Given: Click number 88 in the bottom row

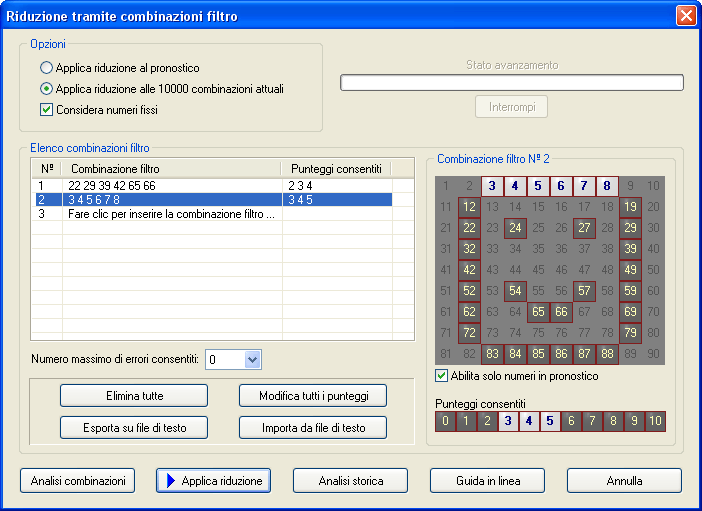Looking at the screenshot, I should (x=607, y=354).
